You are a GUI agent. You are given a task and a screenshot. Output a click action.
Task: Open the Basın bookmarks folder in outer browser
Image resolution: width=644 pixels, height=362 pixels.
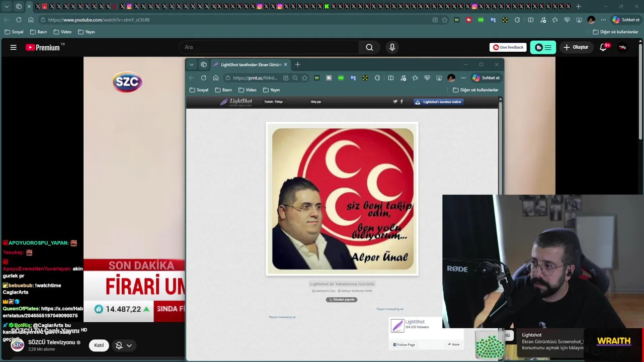[x=38, y=32]
